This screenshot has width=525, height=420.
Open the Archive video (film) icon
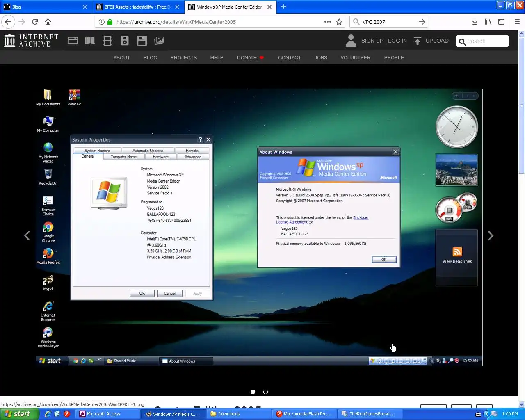pos(107,41)
